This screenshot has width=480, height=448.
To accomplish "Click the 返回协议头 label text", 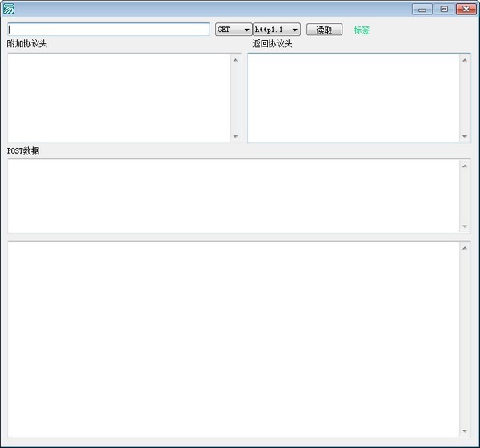I will pos(272,44).
